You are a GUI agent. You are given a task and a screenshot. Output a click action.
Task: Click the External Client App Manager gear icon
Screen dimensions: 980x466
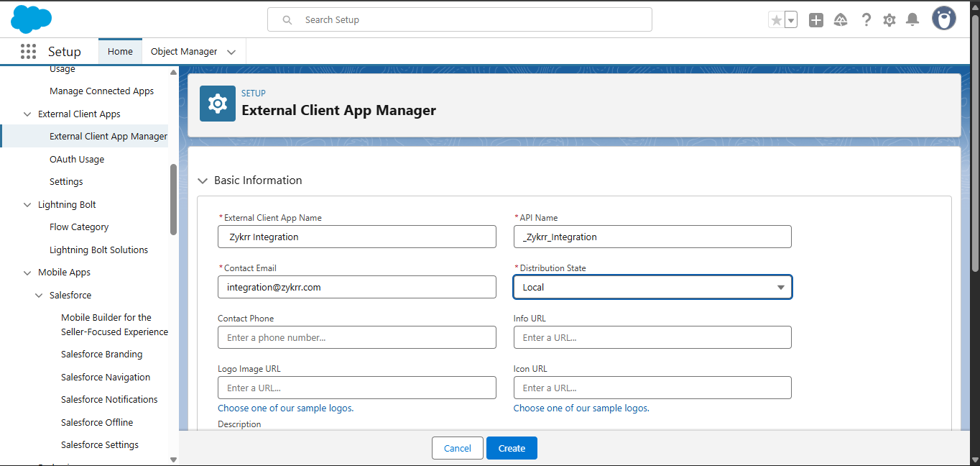pos(218,104)
